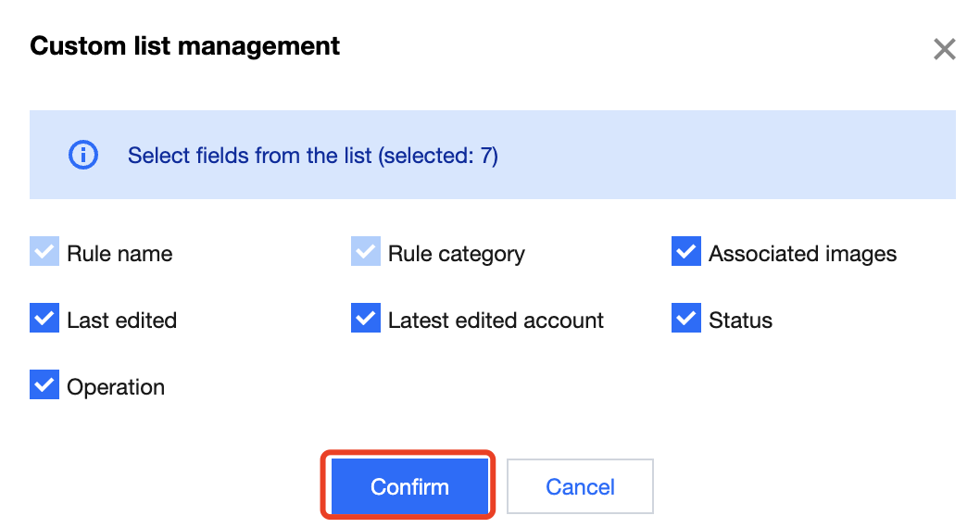
Task: Click the greyed-out Rule name checkbox
Action: (44, 253)
